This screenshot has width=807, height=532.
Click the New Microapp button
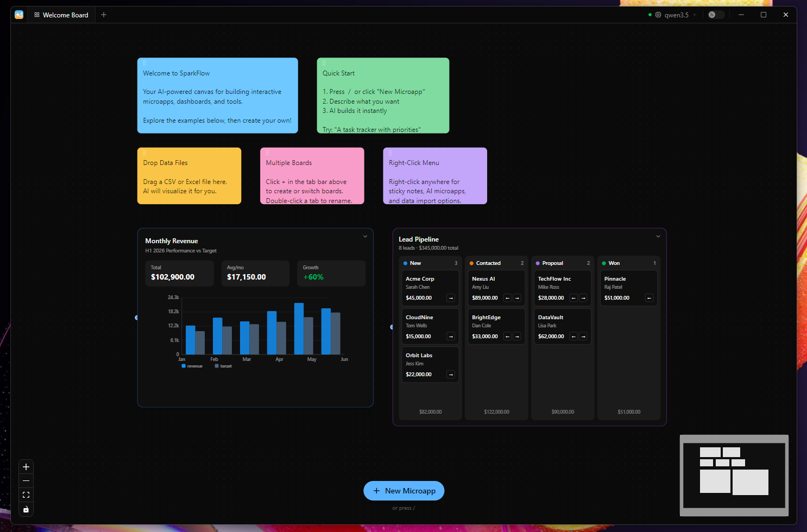[x=403, y=491]
